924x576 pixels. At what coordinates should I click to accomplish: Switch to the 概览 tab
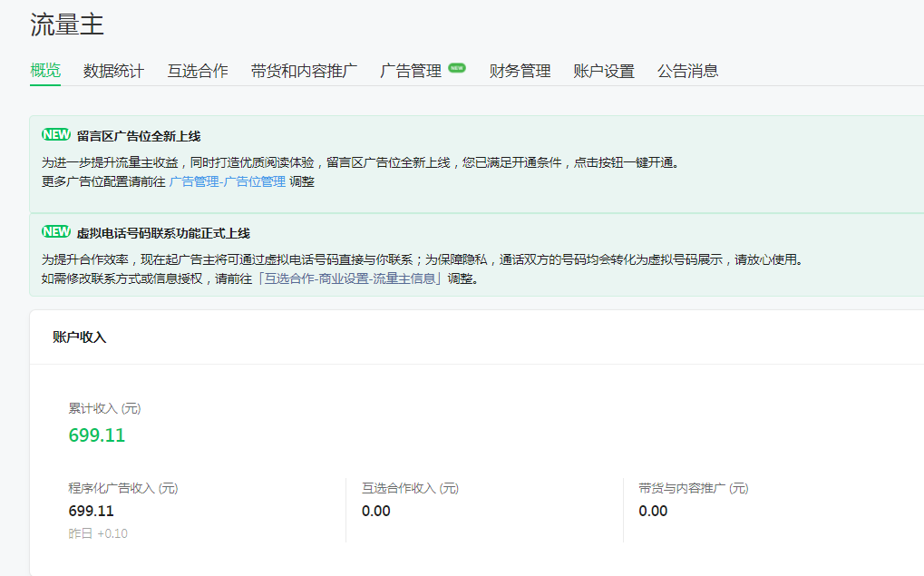[45, 71]
